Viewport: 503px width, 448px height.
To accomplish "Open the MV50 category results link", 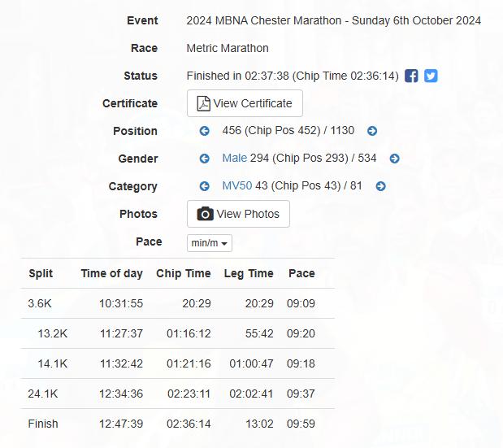I will point(237,186).
